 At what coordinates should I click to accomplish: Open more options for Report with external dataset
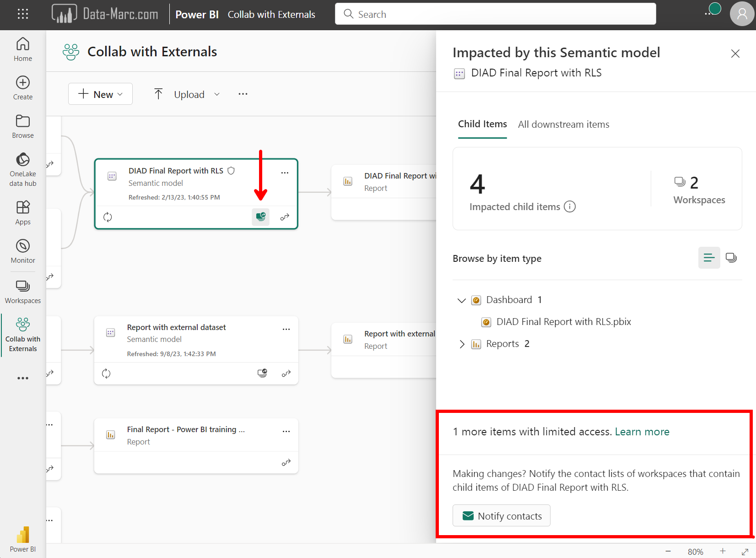coord(286,329)
